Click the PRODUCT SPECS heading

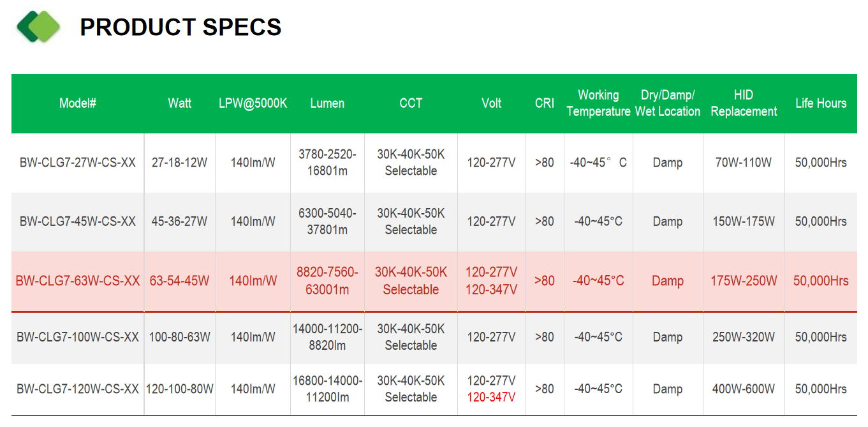180,27
